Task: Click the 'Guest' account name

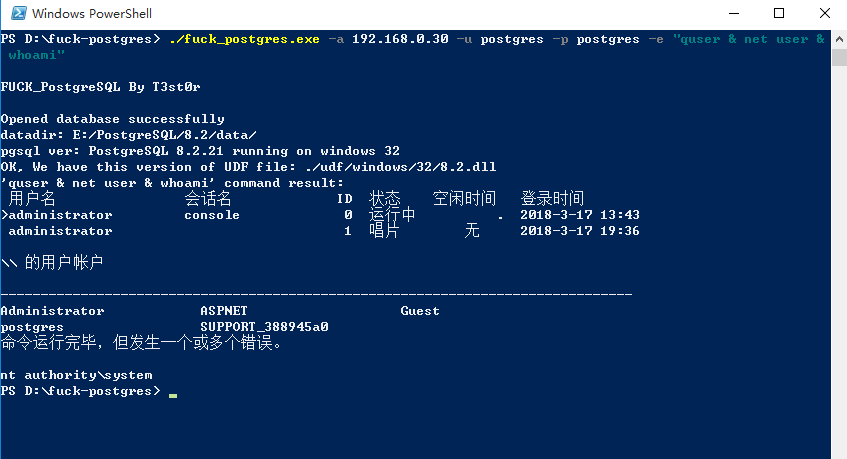Action: click(420, 311)
